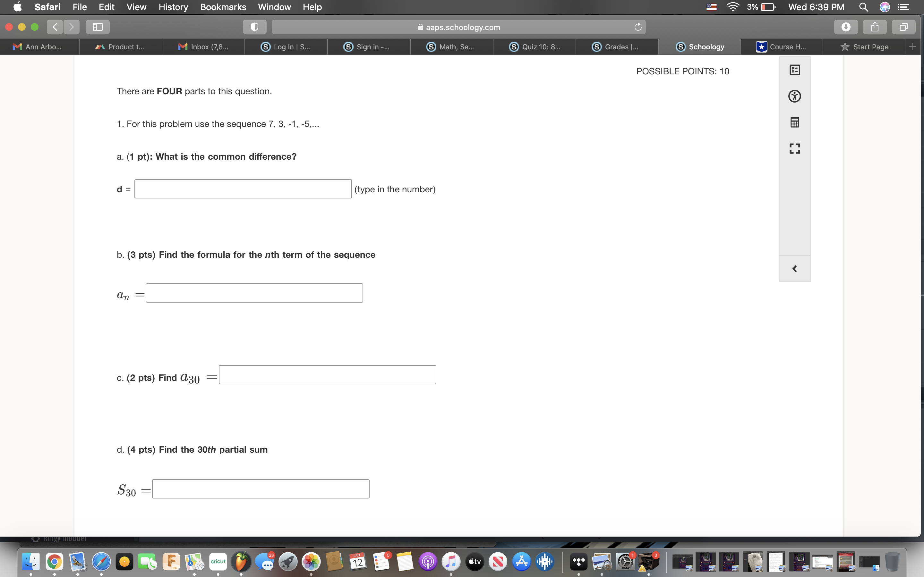Viewport: 924px width, 577px height.
Task: Open the US flag input source menu
Action: 711,7
